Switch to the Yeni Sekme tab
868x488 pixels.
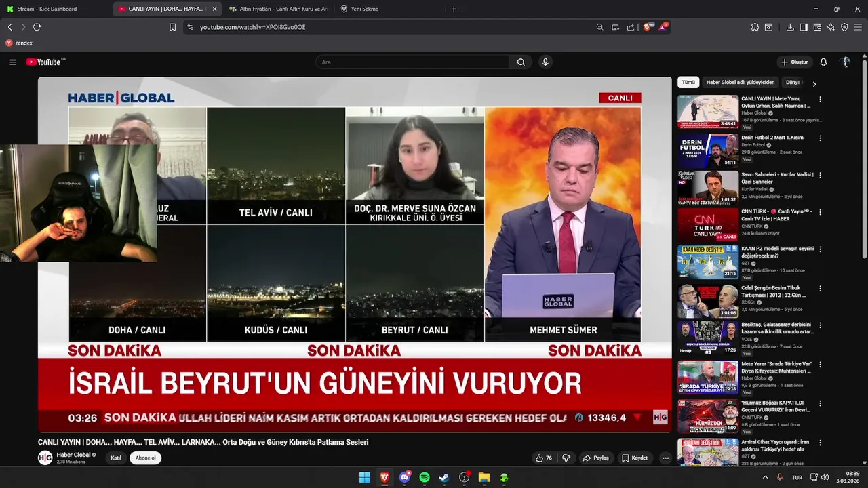[389, 9]
